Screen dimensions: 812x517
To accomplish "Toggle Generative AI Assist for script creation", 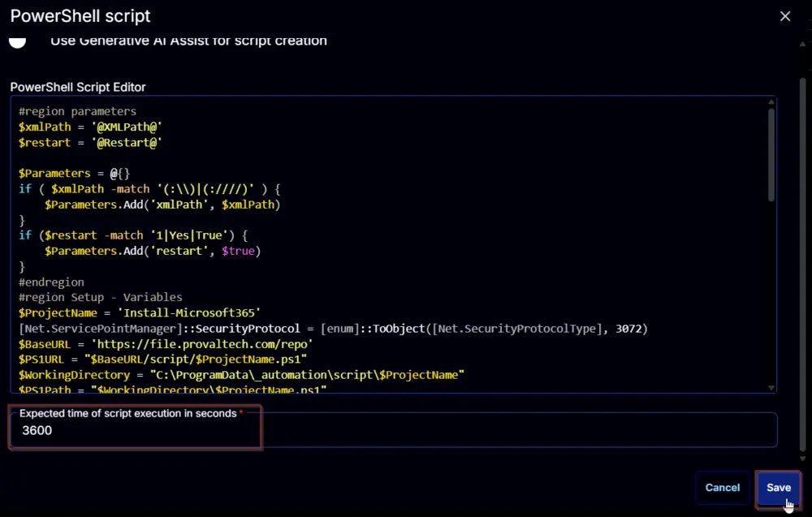I will coord(18,41).
